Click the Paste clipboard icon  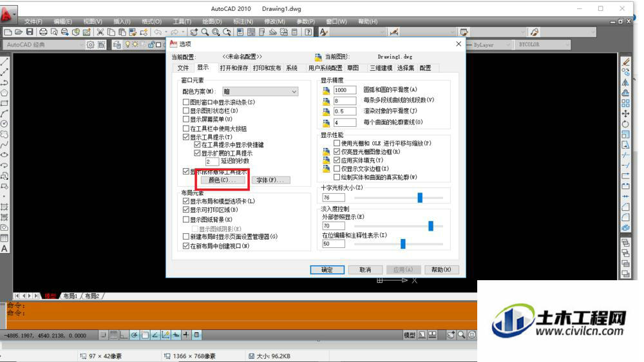(x=122, y=32)
